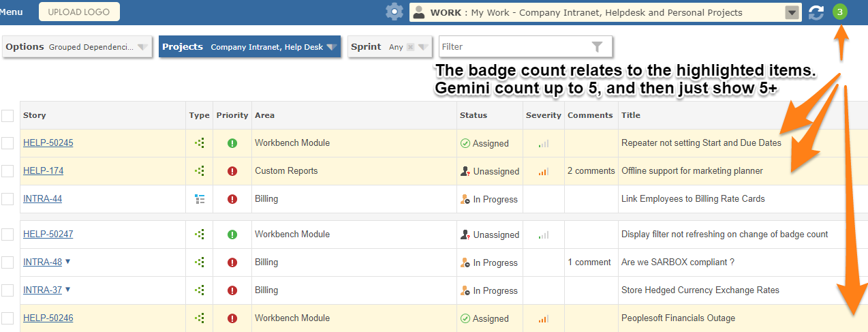
Task: Open story link HELP-50247
Action: click(48, 234)
